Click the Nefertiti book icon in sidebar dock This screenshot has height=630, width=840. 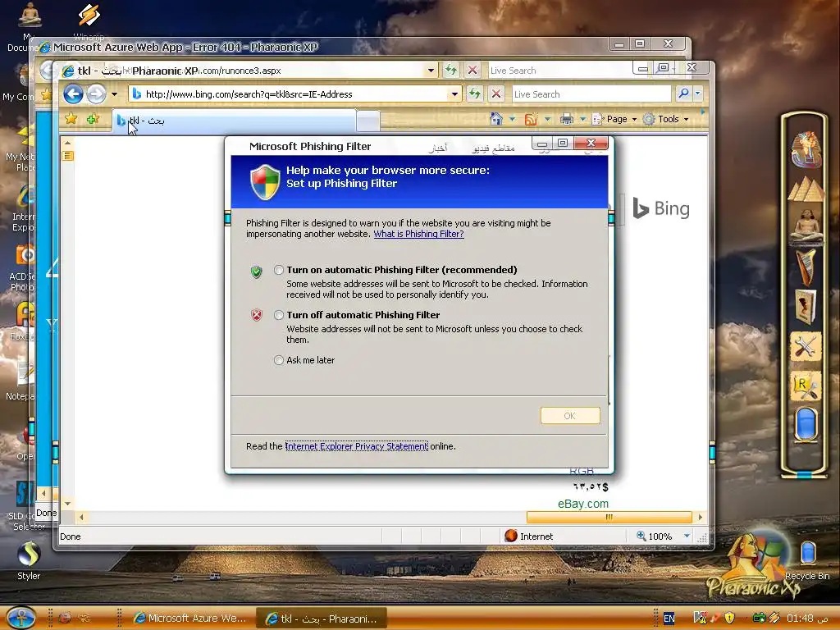(806, 307)
